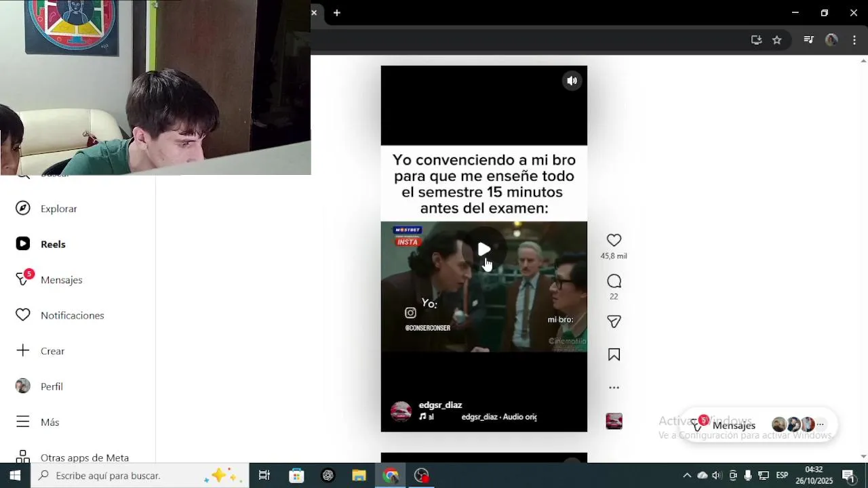Open Task View on the taskbar

pos(264,476)
